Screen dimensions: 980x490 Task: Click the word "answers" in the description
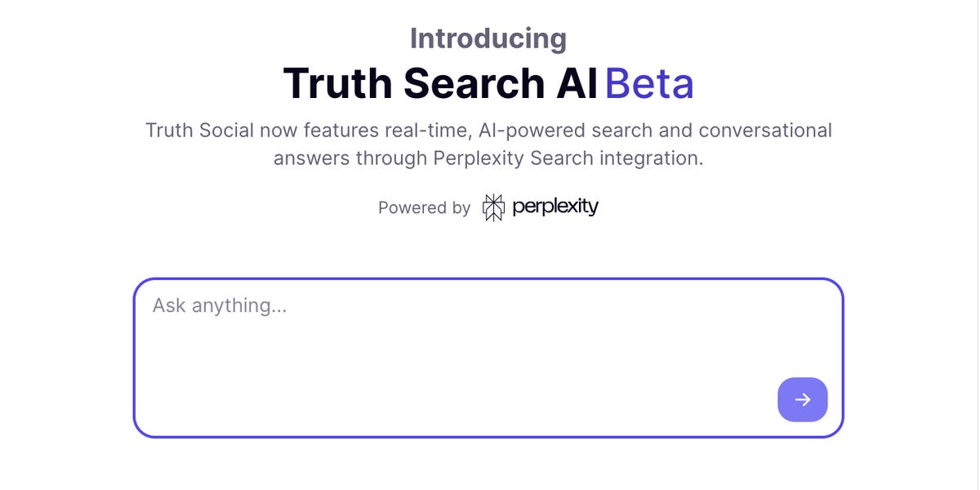tap(310, 158)
